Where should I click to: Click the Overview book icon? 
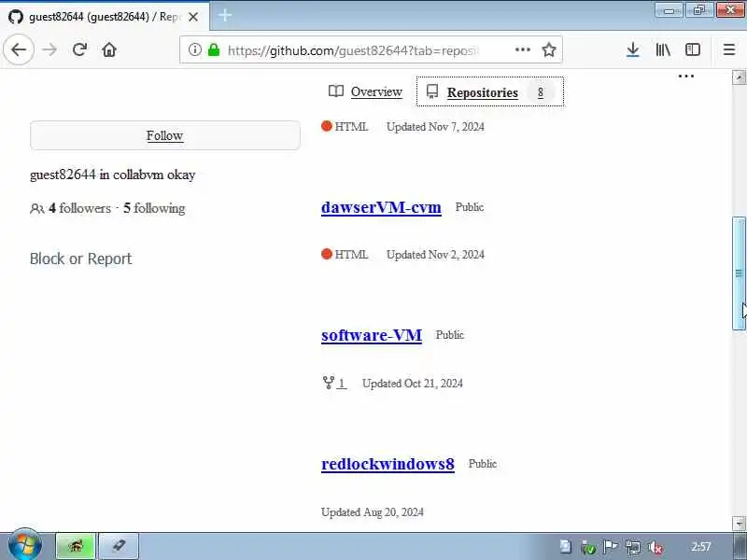click(336, 91)
